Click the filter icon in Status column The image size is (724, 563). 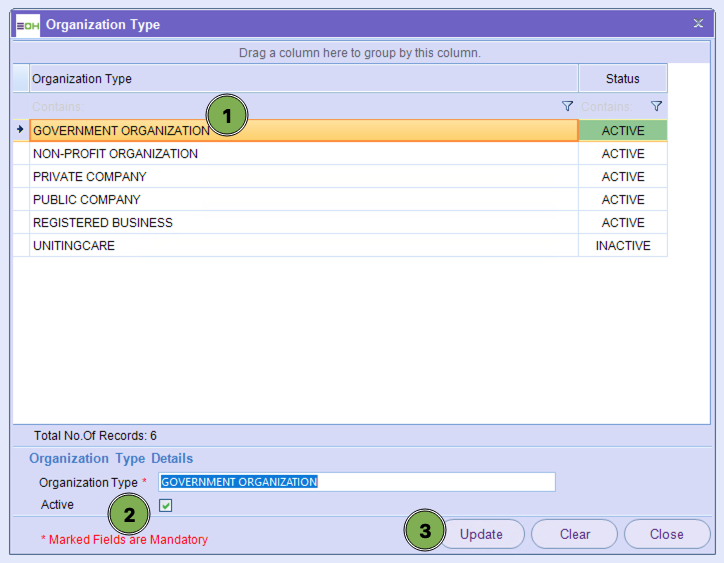656,106
